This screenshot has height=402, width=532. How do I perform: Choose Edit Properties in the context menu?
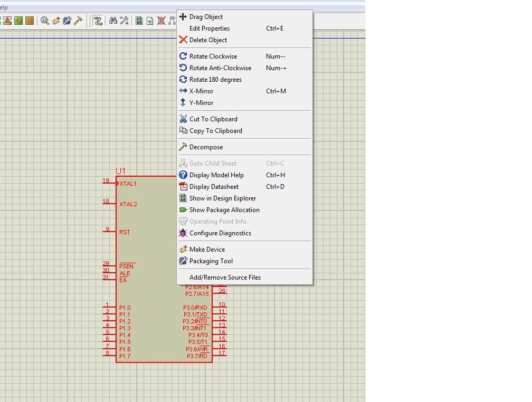coord(209,28)
